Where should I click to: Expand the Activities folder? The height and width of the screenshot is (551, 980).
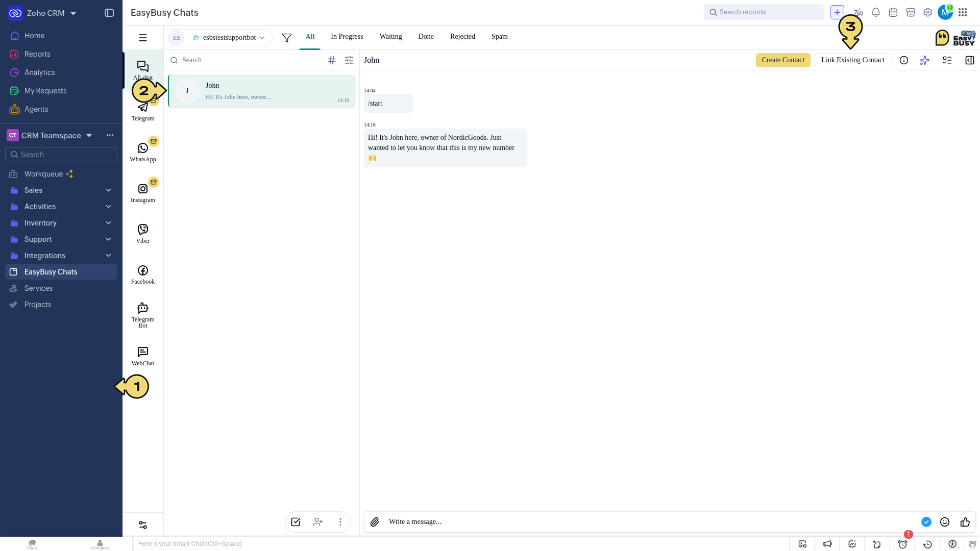point(61,207)
